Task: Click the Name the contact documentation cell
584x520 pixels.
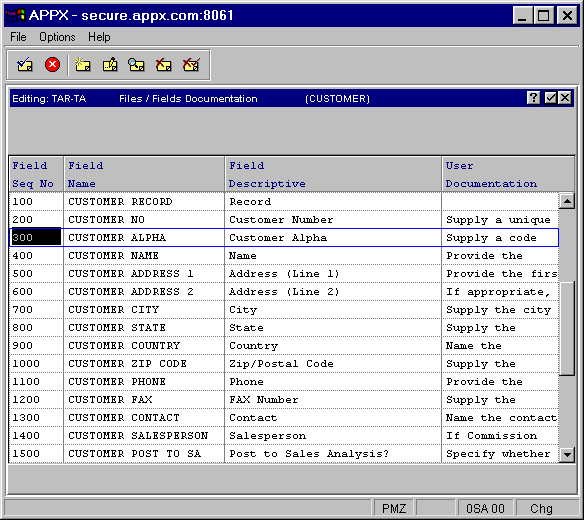Action: [x=501, y=418]
